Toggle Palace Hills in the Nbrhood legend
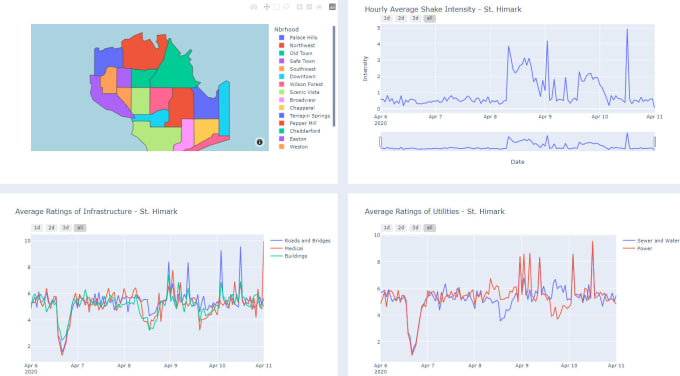 click(x=298, y=38)
